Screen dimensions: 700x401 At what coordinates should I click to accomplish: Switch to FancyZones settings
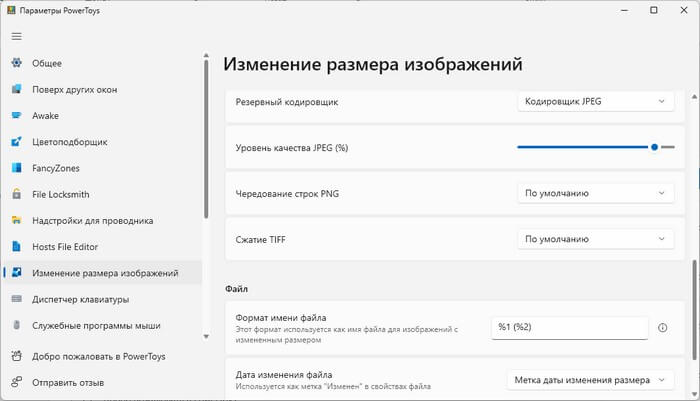click(103, 168)
